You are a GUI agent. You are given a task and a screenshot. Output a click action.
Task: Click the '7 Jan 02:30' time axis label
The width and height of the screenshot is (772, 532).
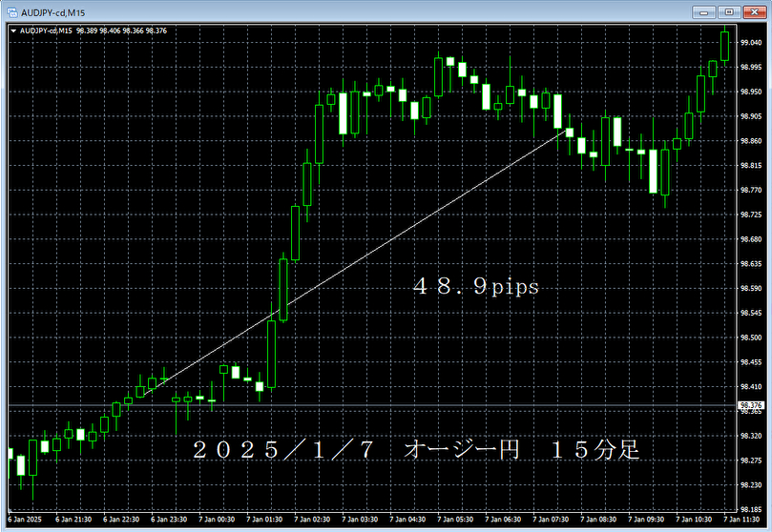pos(312,520)
